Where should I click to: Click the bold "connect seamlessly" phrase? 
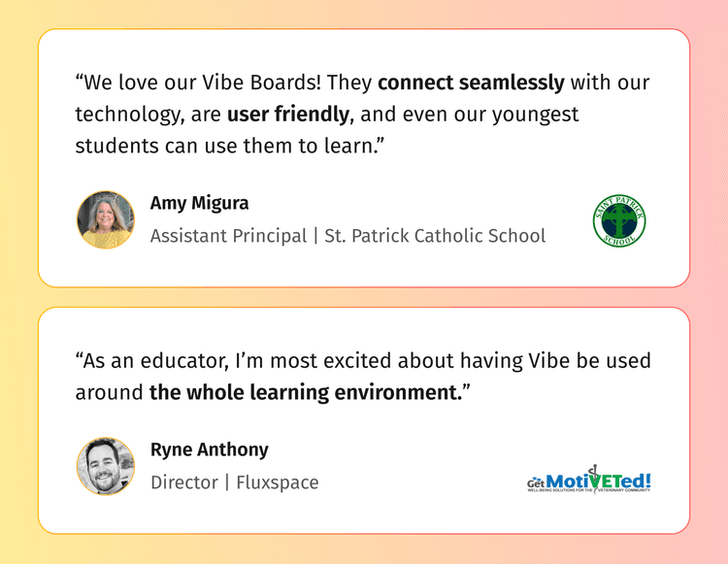pos(471,83)
